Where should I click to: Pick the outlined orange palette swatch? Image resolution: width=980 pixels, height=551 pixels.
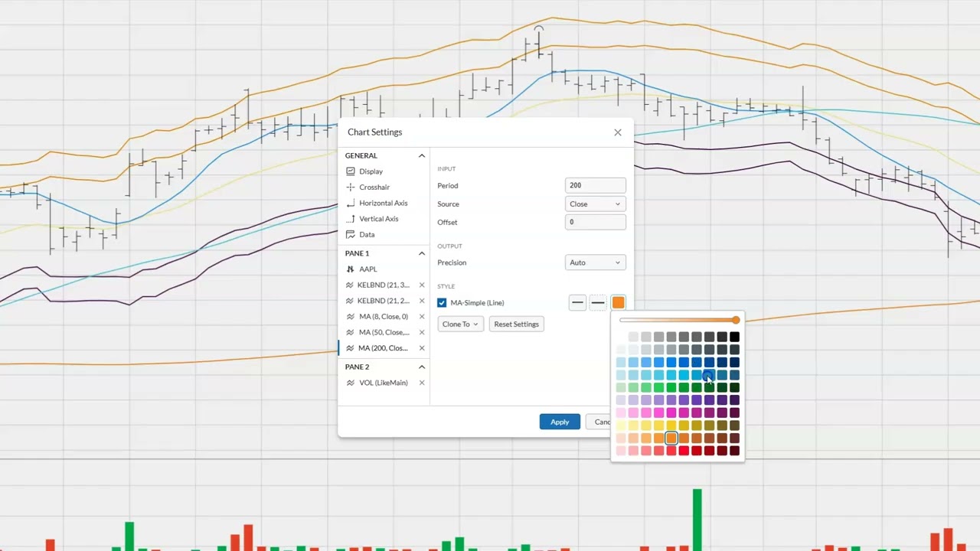[671, 438]
